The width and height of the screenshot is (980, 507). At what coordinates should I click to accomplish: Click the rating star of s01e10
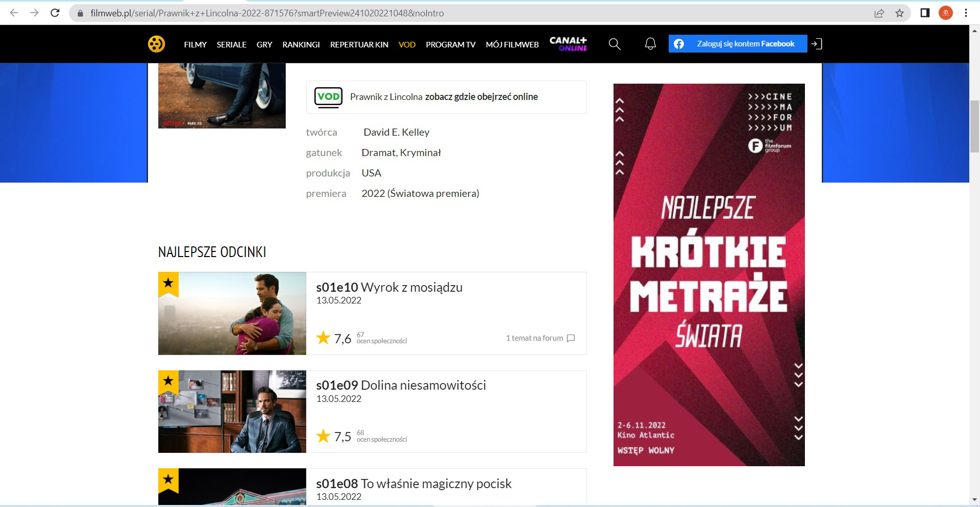323,338
